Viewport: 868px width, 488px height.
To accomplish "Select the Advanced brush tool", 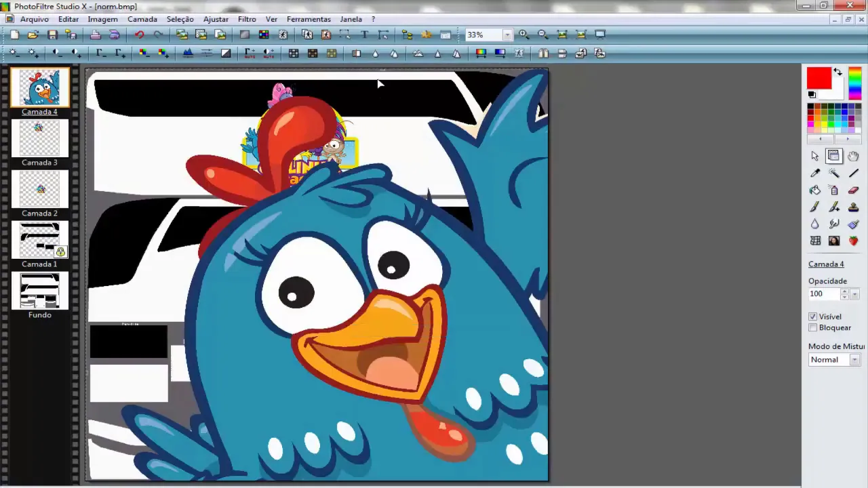I will [834, 207].
